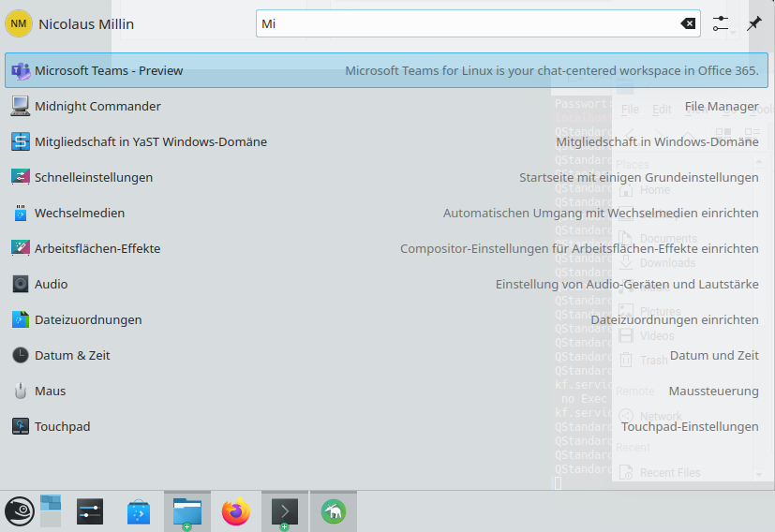775x532 pixels.
Task: Switch to the Dolphin file manager task
Action: pyautogui.click(x=187, y=511)
